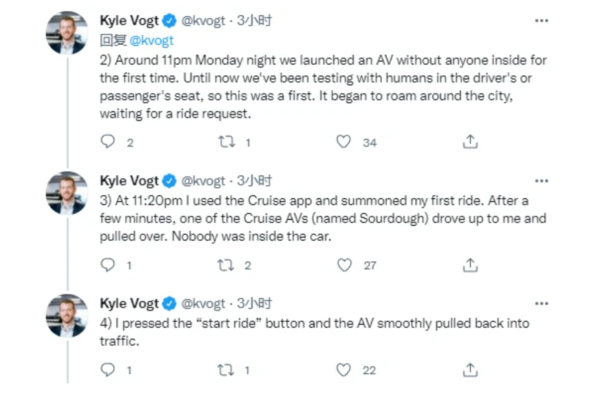The width and height of the screenshot is (600, 395).
Task: Retweet the Cruise app summon tweet
Action: point(226,265)
